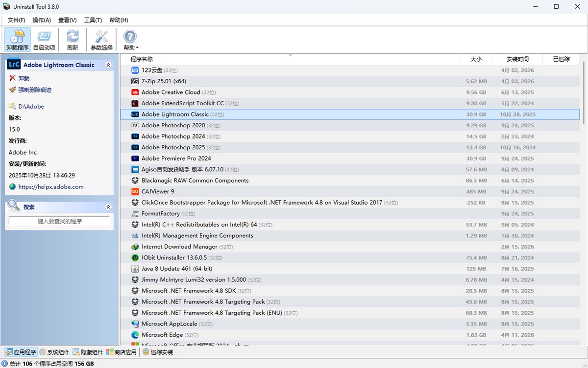Click the Agiso自动发货助手 icon
This screenshot has width=588, height=368.
tap(135, 169)
